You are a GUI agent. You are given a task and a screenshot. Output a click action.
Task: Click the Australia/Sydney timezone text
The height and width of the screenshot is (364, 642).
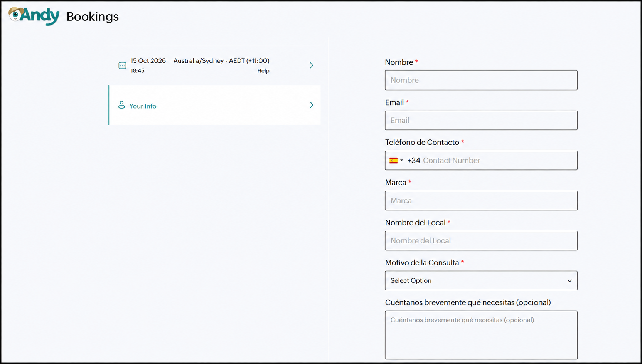(221, 61)
